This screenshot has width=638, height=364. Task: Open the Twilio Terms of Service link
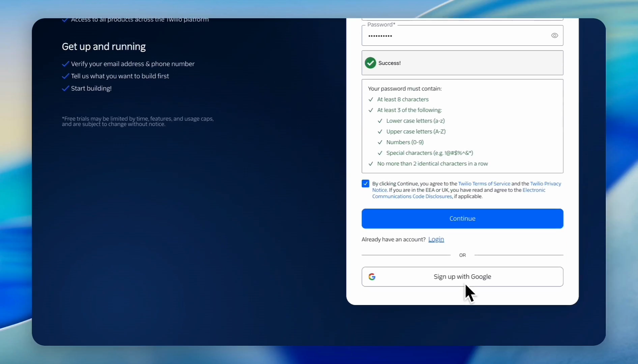[x=484, y=184]
